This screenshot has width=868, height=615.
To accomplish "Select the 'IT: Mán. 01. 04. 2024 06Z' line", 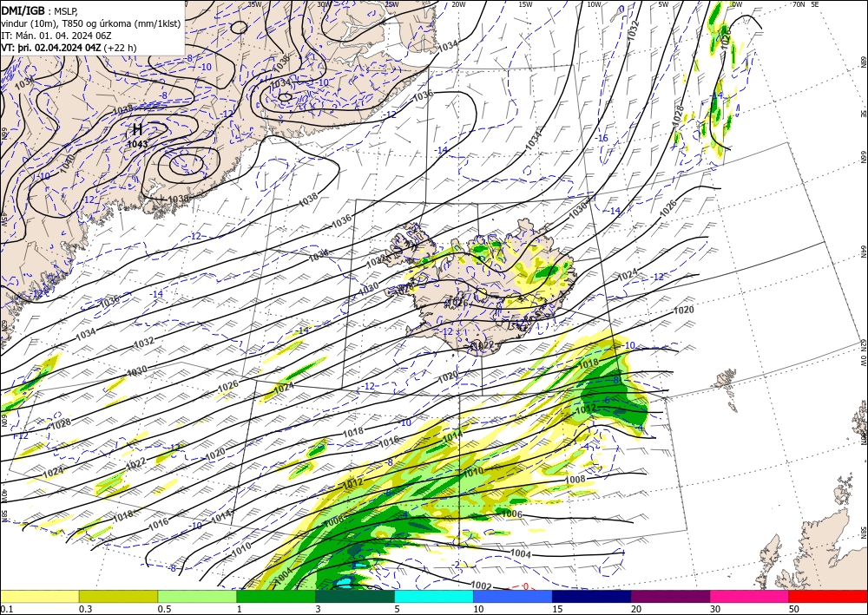I will [x=56, y=35].
